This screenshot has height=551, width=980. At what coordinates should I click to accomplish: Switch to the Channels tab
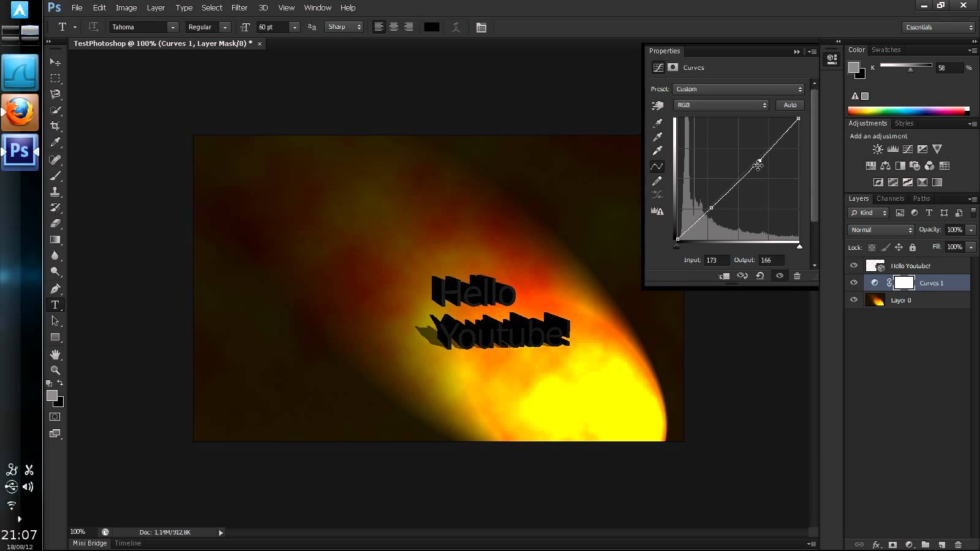coord(890,198)
